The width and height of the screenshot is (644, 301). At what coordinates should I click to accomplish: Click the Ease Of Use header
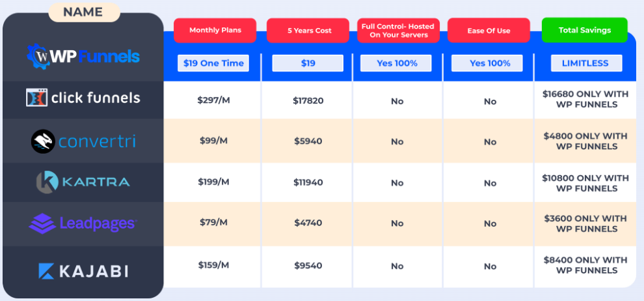point(489,31)
